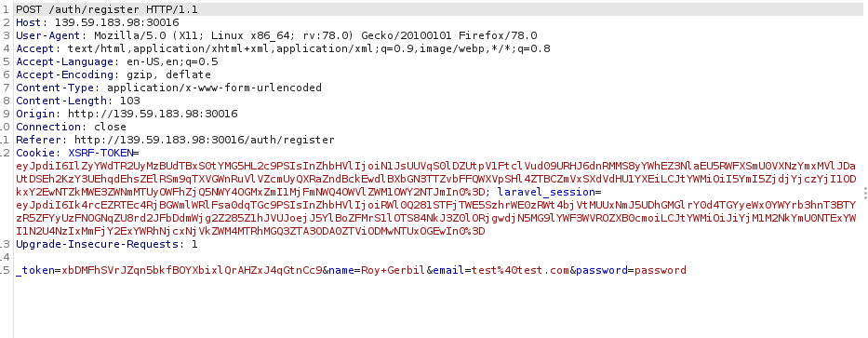The width and height of the screenshot is (868, 338).
Task: Click the Origin header URL value
Action: 153,114
